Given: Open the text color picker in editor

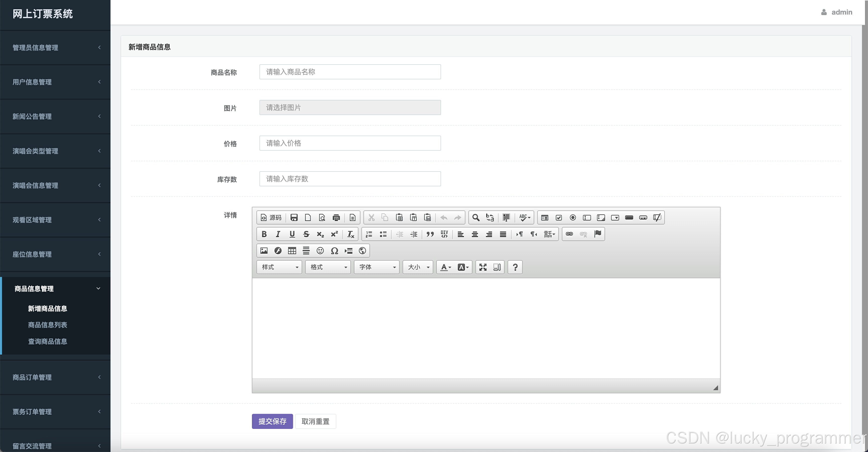Looking at the screenshot, I should pos(446,267).
